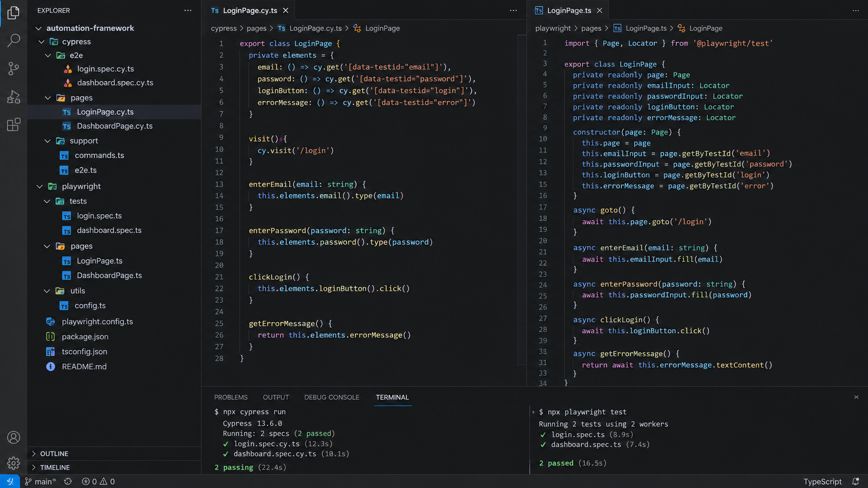Open the Accounts icon in activity bar
The height and width of the screenshot is (488, 868).
click(14, 438)
